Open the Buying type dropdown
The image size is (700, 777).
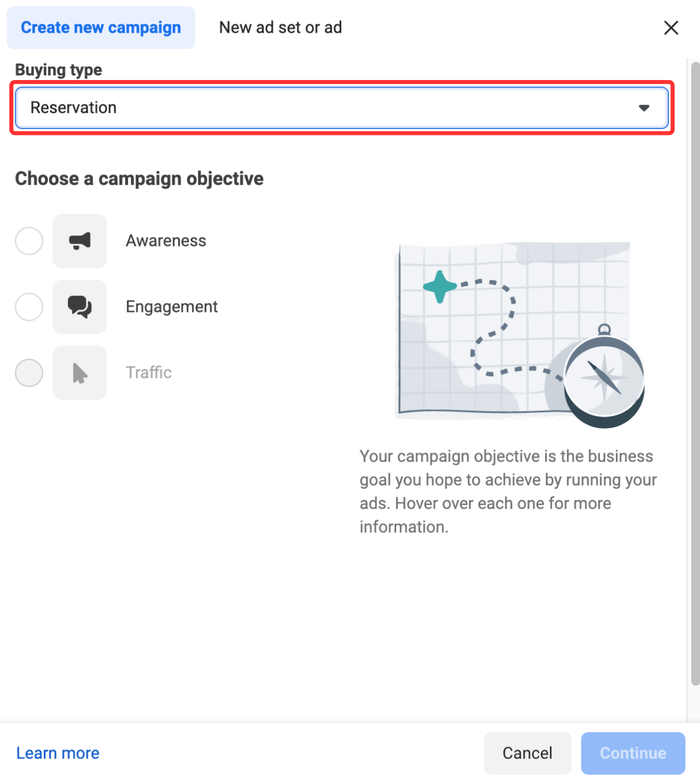tap(342, 107)
